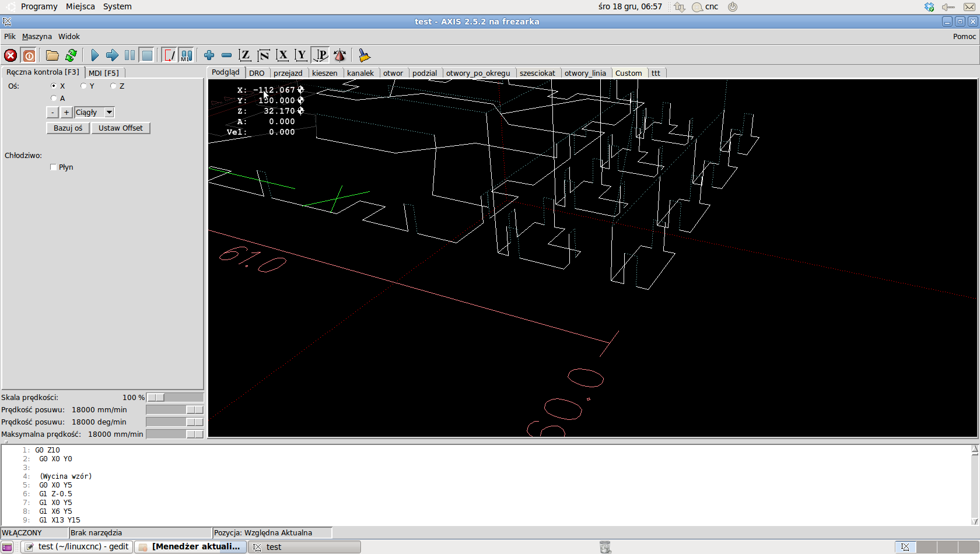Viewport: 980px width, 554px height.
Task: Select A axis radio button
Action: [54, 98]
